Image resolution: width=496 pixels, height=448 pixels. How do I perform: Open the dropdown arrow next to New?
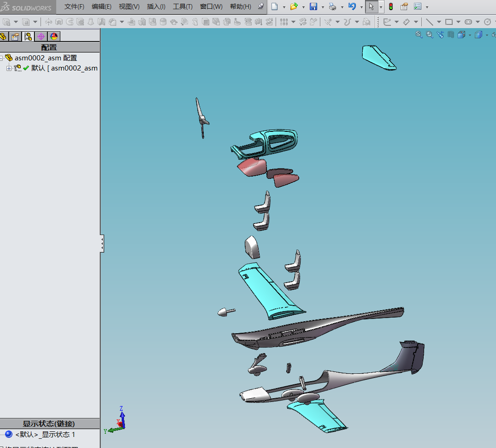284,7
